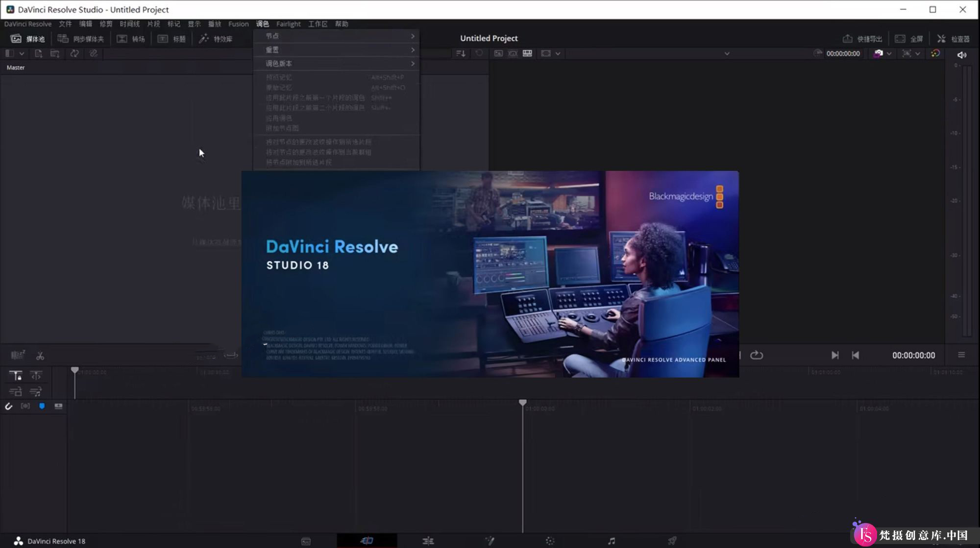The height and width of the screenshot is (548, 980).
Task: Select the thumbnail view icon
Action: 498,53
